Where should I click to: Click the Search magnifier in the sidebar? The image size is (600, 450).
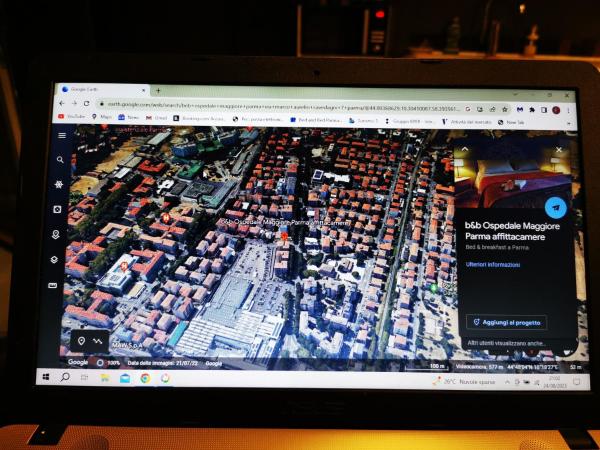pos(61,160)
